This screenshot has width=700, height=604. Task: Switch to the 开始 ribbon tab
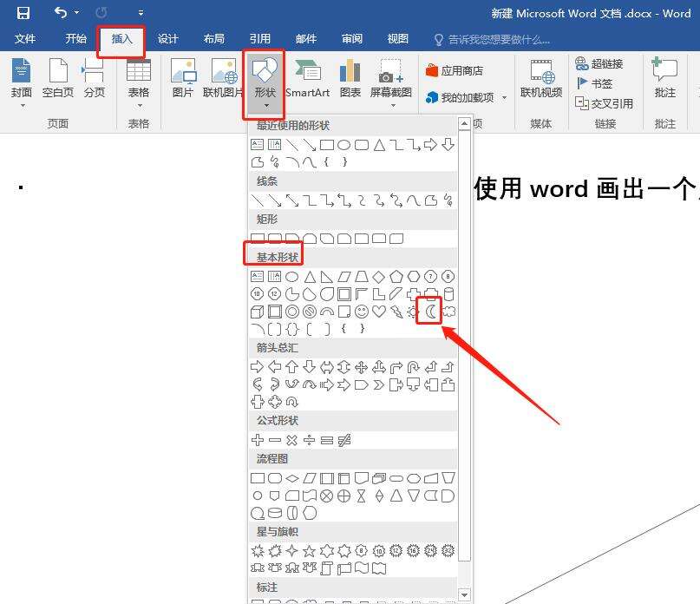(75, 39)
